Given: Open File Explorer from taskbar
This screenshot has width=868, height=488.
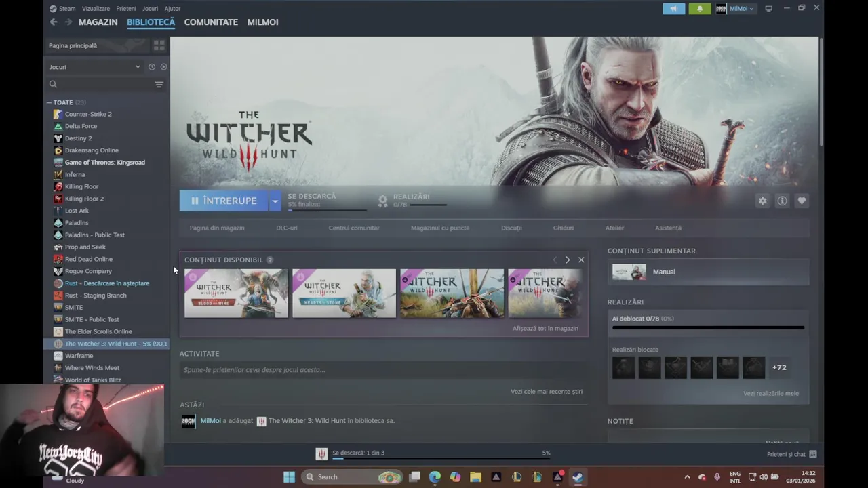Looking at the screenshot, I should 475,476.
